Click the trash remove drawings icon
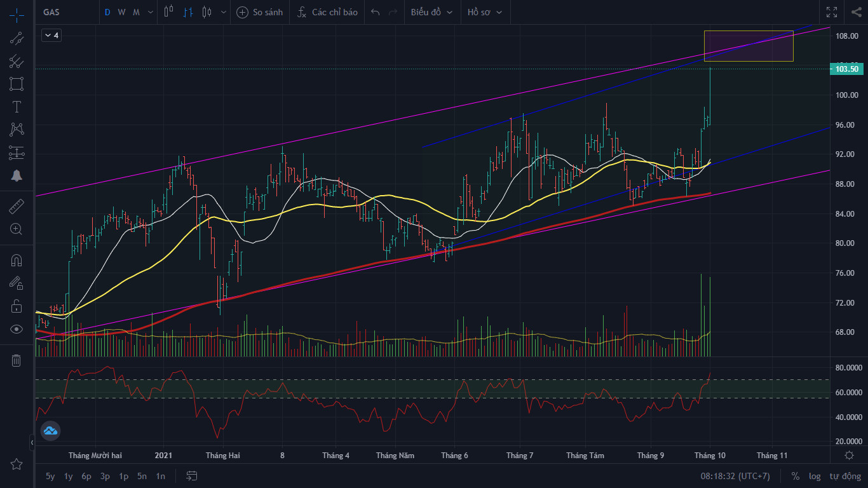The height and width of the screenshot is (488, 868). pyautogui.click(x=17, y=361)
